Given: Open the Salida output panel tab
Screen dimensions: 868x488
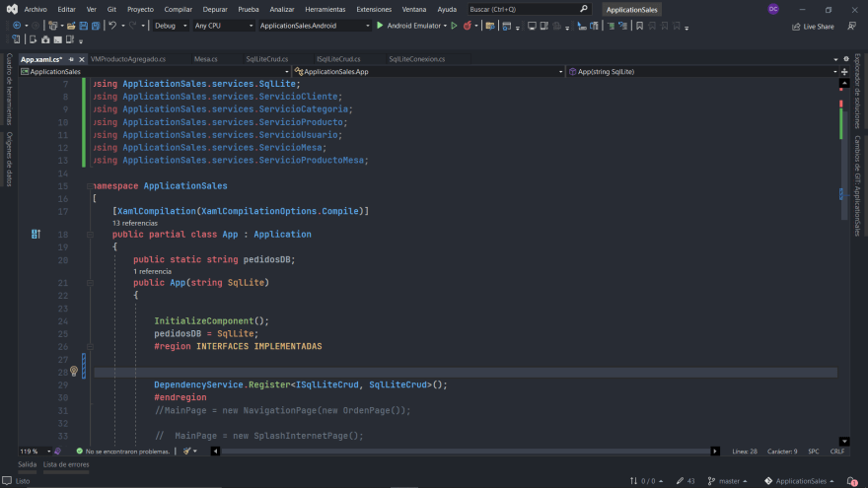Looking at the screenshot, I should point(28,464).
